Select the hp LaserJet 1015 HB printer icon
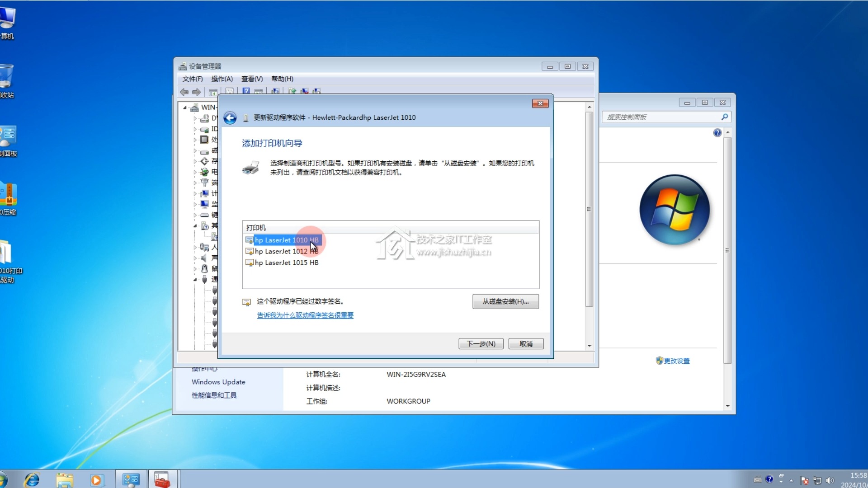Screen dimensions: 868x488 coord(250,263)
